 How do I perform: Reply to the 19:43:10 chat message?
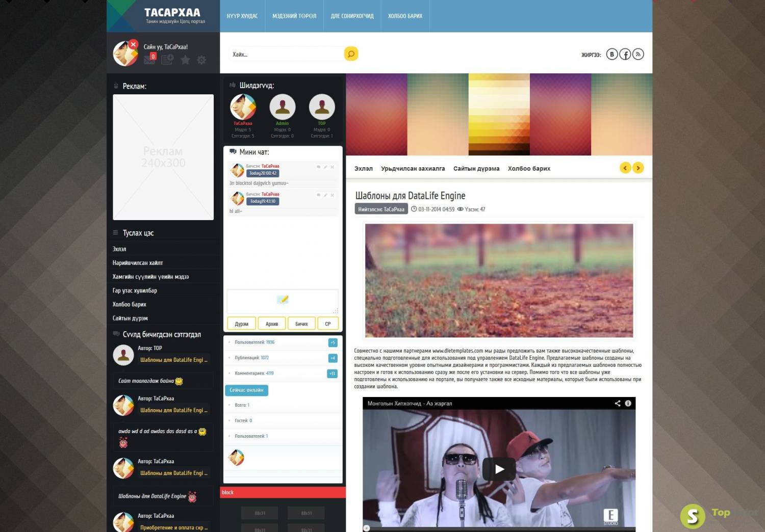(x=319, y=195)
